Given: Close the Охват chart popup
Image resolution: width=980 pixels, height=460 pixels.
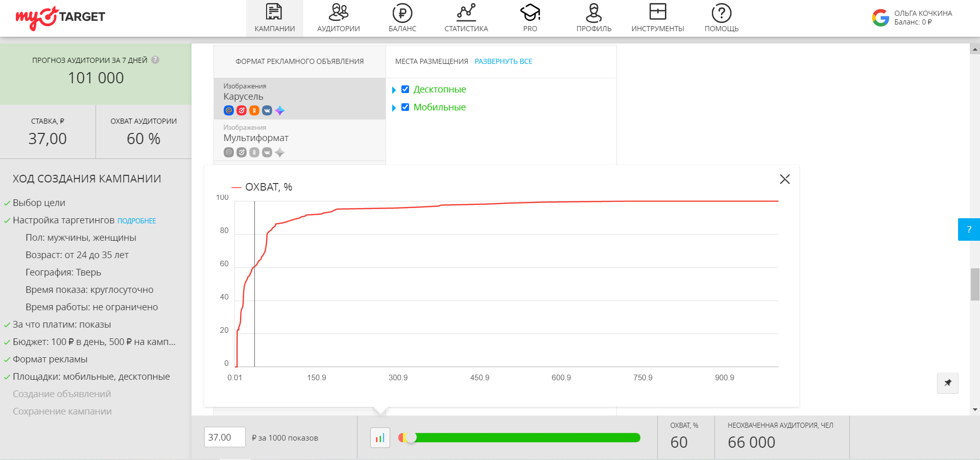Looking at the screenshot, I should (x=784, y=179).
